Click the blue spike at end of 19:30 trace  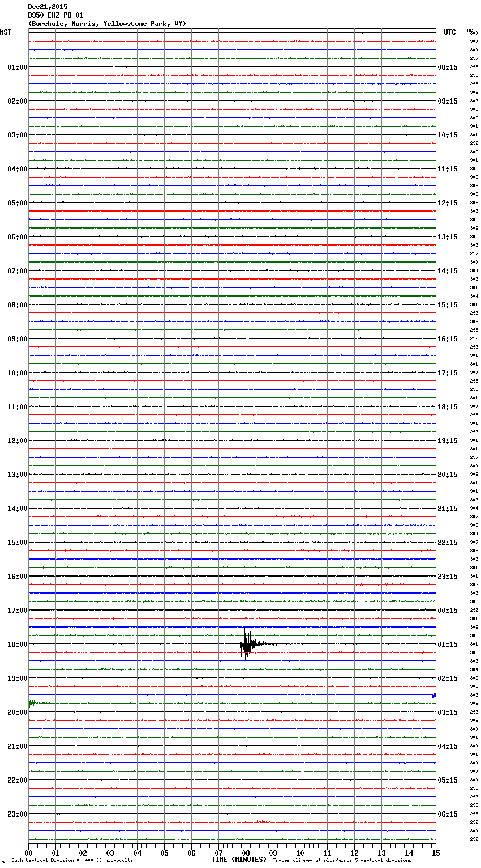tap(434, 694)
